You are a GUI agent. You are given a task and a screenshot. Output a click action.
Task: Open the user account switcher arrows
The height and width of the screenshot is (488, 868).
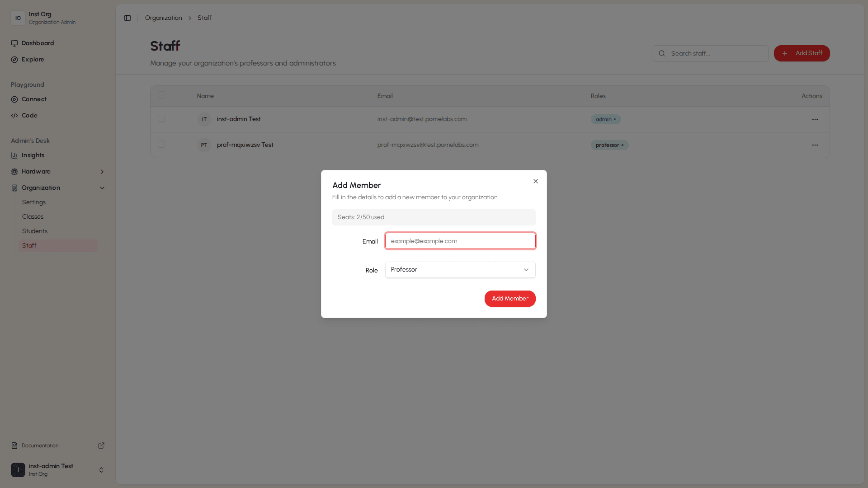(x=101, y=470)
